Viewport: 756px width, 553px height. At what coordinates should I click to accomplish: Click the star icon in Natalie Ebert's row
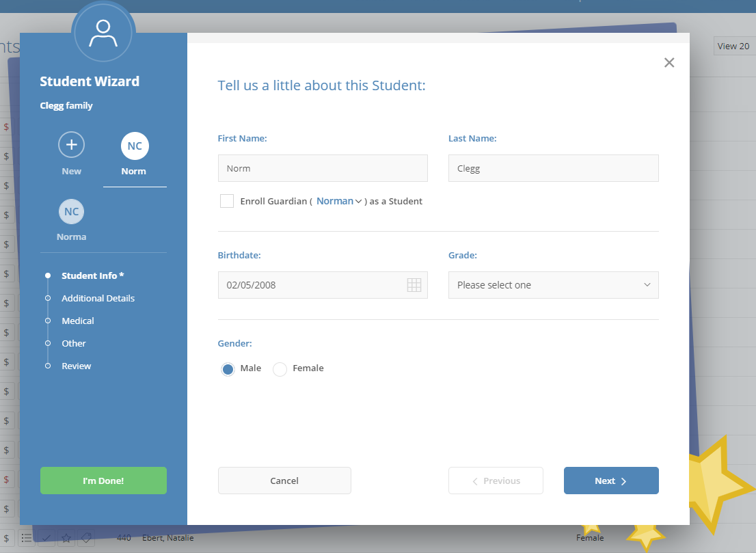[x=66, y=538]
